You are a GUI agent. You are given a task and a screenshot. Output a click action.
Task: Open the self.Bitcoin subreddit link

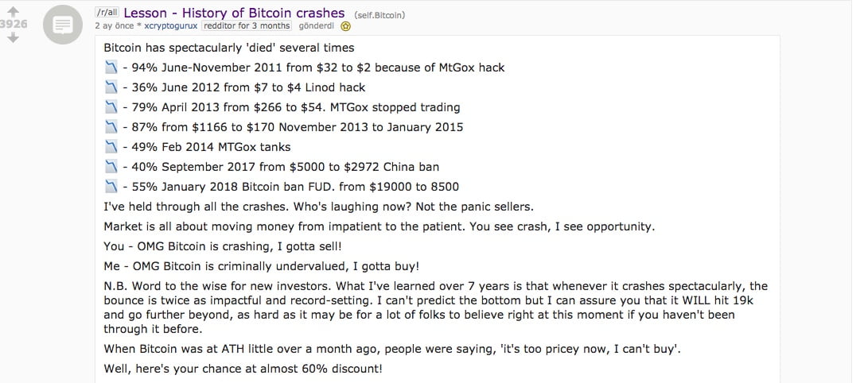(378, 14)
